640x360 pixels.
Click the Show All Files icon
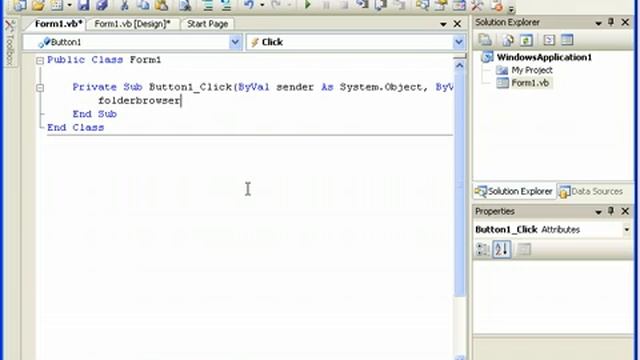(508, 40)
